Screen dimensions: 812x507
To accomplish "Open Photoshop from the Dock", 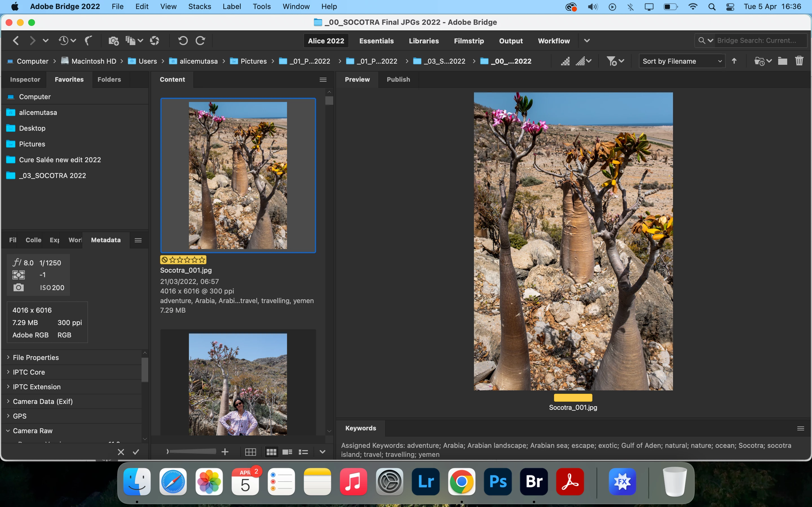I will [x=498, y=482].
